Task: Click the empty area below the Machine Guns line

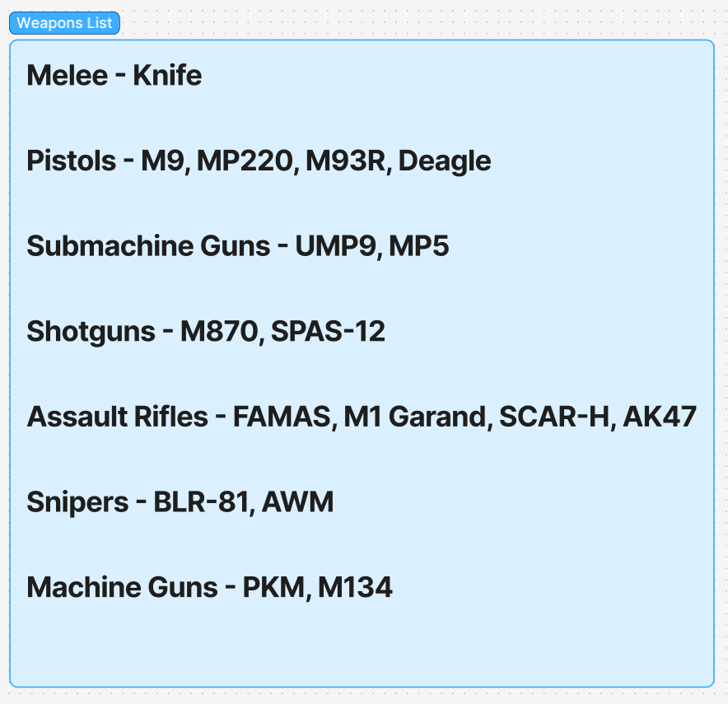Action: (361, 646)
